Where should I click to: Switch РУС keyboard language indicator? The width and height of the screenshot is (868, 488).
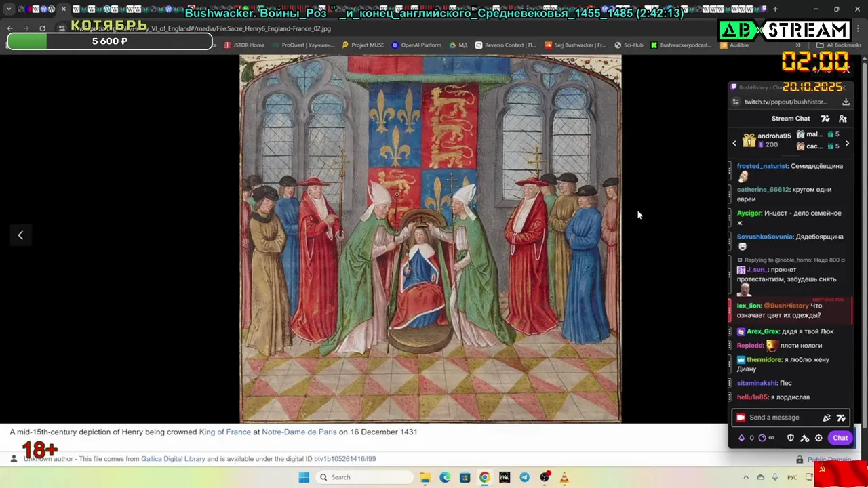[791, 477]
